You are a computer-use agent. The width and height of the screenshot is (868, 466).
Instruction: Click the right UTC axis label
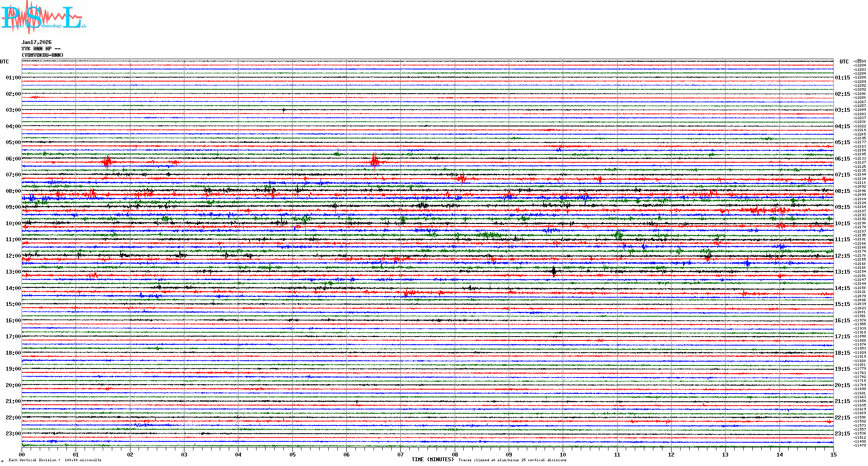tap(844, 62)
